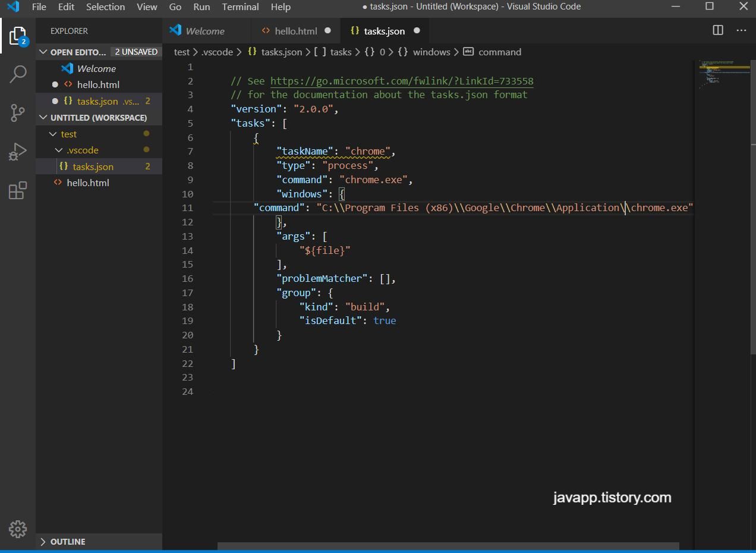This screenshot has width=756, height=553.
Task: Collapse the Open Editors section
Action: click(43, 52)
